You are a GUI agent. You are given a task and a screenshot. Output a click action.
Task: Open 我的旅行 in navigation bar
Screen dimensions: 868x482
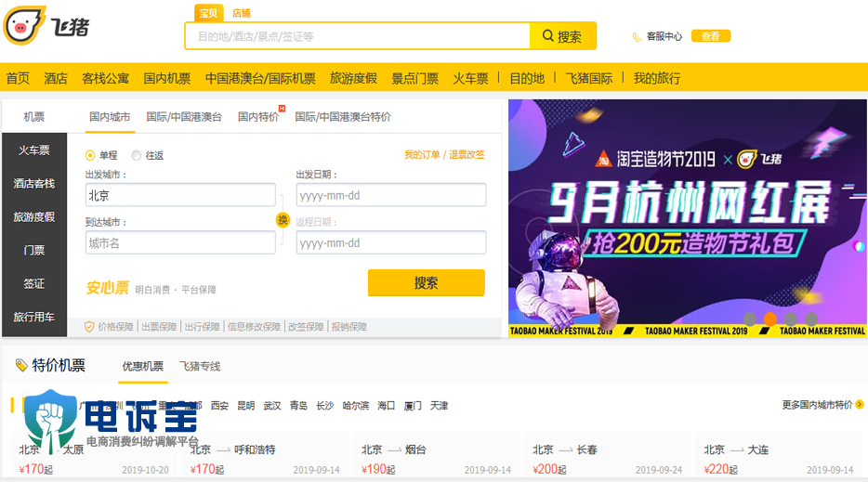pos(657,78)
